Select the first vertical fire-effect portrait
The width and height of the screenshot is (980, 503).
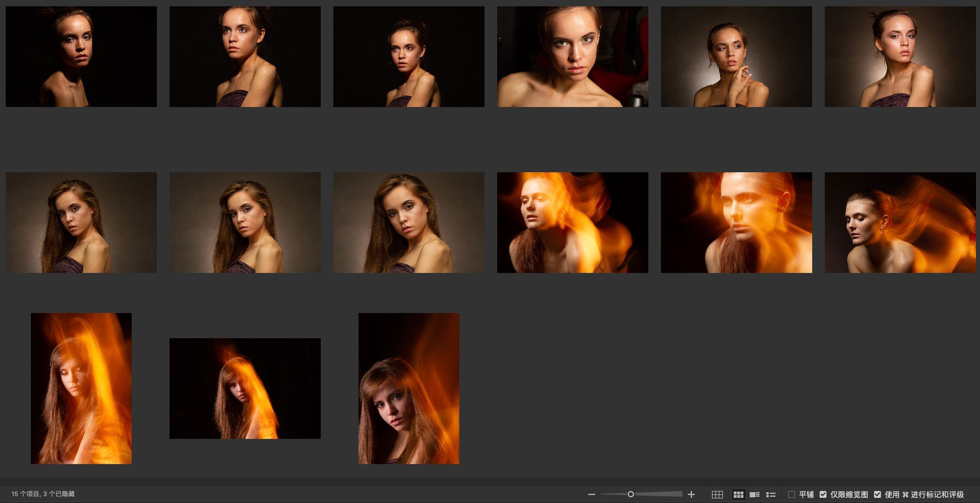point(81,389)
